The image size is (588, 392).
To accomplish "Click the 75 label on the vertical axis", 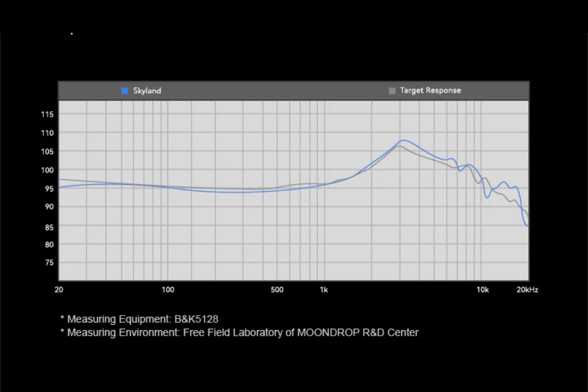I will pyautogui.click(x=48, y=263).
